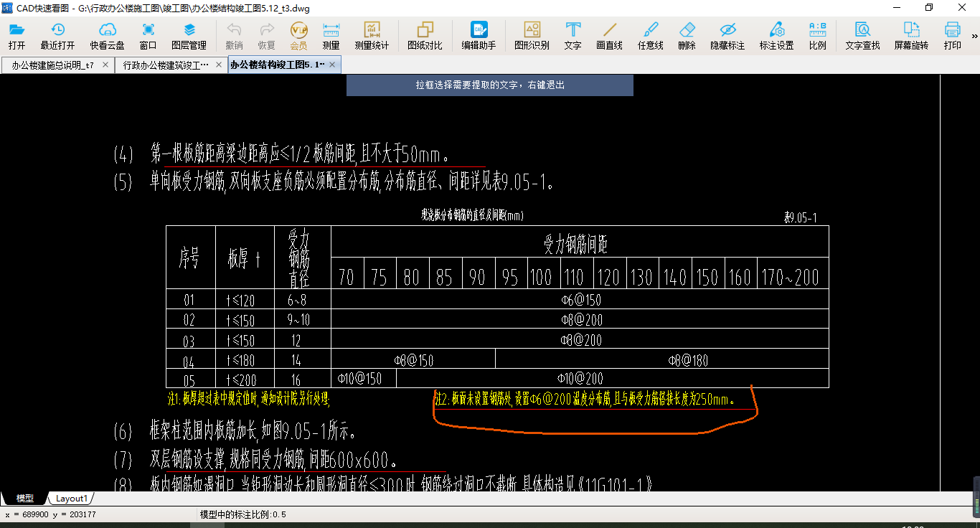Screen dimensions: 980x528
Task: Close the 办公楼建施总说明_t7 tab
Action: 105,65
